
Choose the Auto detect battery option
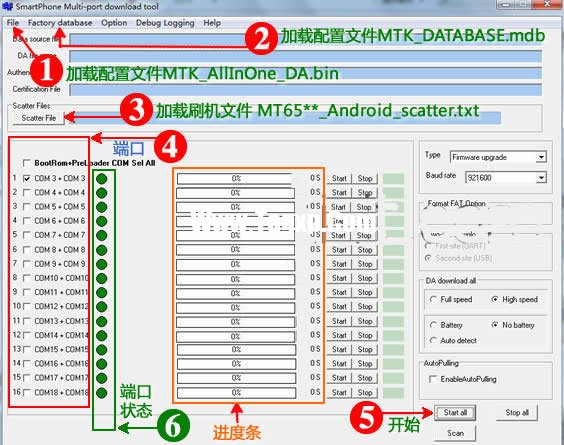tap(433, 340)
